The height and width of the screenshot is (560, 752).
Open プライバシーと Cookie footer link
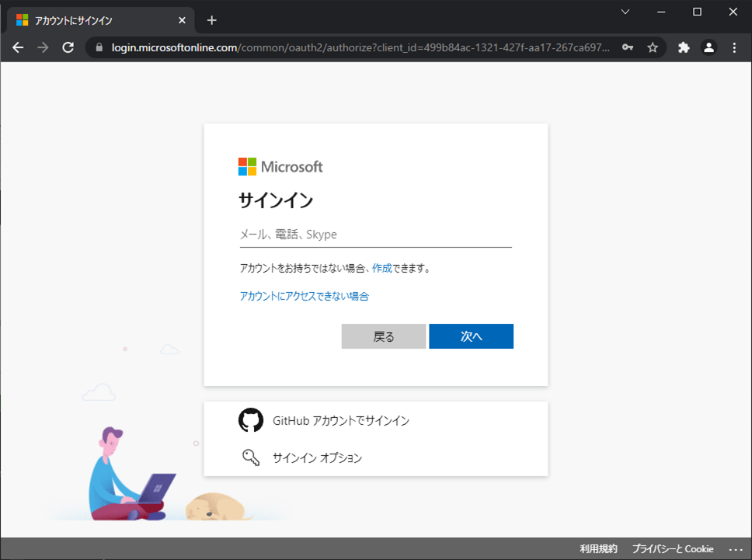click(673, 548)
